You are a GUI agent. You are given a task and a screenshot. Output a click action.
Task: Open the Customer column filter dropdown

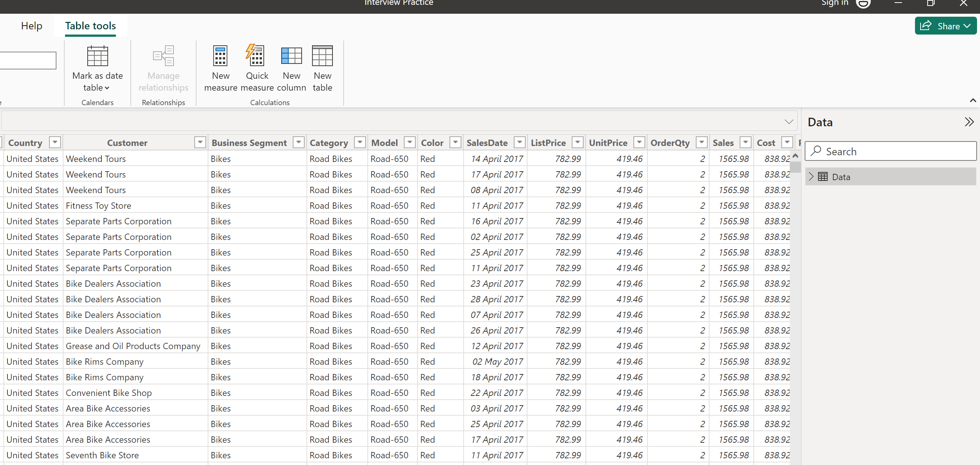[x=200, y=142]
